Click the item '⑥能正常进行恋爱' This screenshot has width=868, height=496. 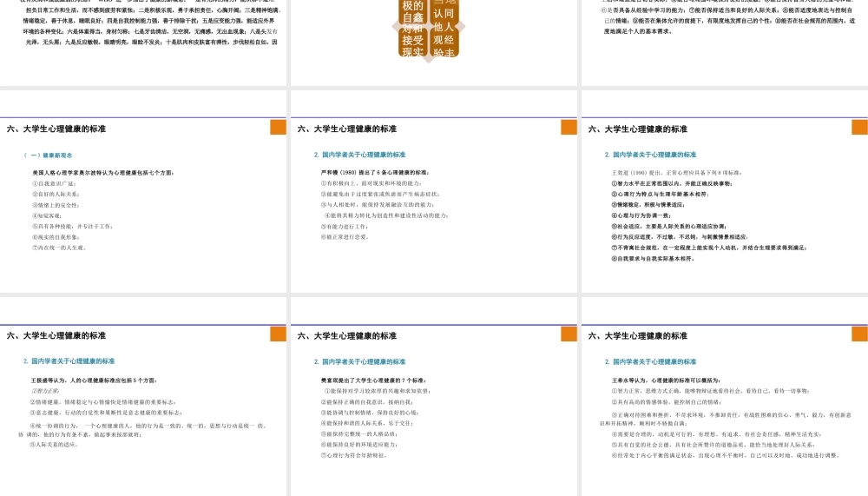pos(345,236)
